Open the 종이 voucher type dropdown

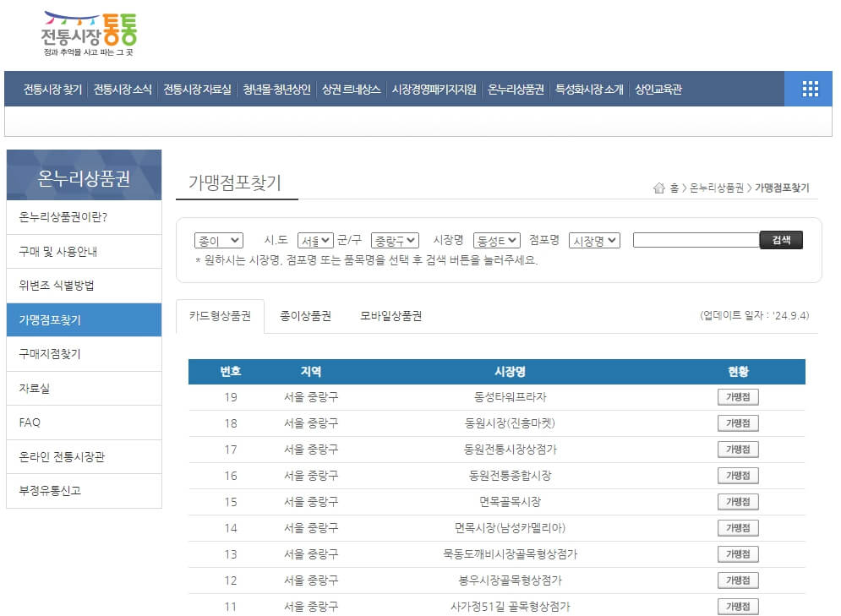click(x=218, y=239)
